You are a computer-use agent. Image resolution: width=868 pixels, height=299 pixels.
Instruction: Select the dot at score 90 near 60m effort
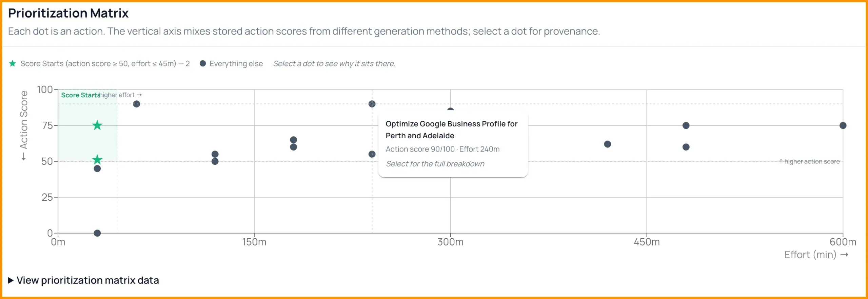click(137, 104)
